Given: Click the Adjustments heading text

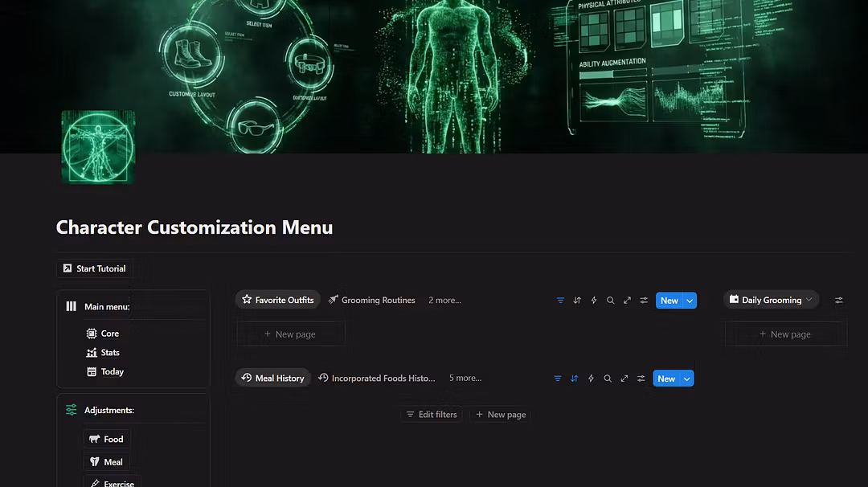Looking at the screenshot, I should 109,410.
